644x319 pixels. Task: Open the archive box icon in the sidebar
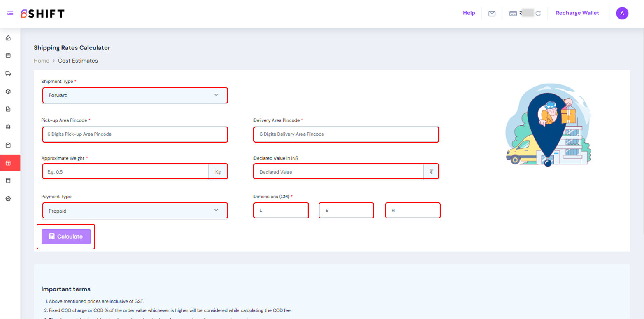(x=8, y=181)
